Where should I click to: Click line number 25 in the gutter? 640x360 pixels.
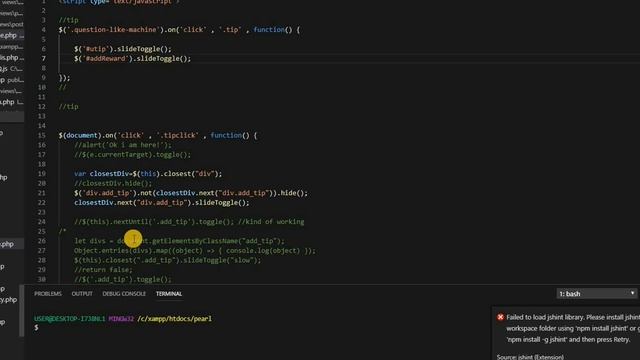(x=42, y=231)
